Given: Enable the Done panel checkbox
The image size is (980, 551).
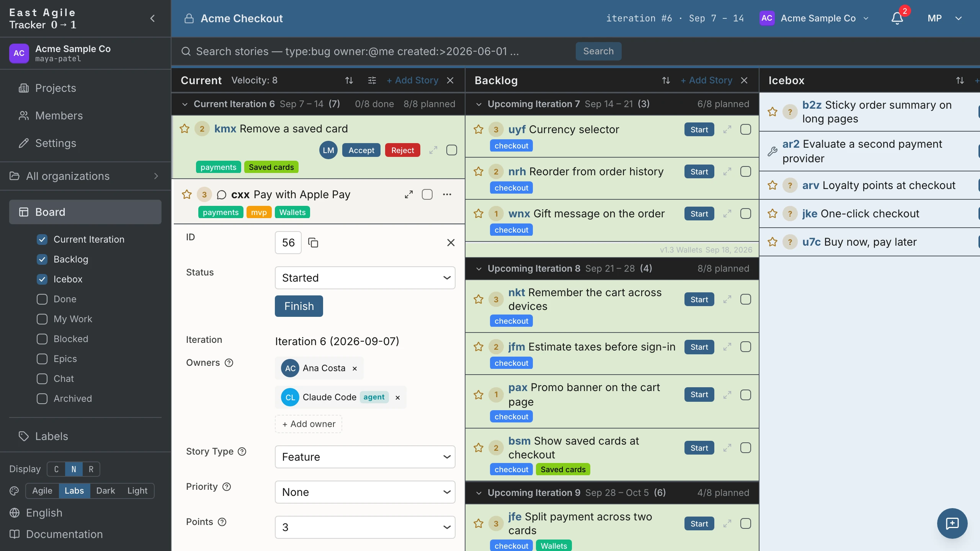Looking at the screenshot, I should click(42, 299).
